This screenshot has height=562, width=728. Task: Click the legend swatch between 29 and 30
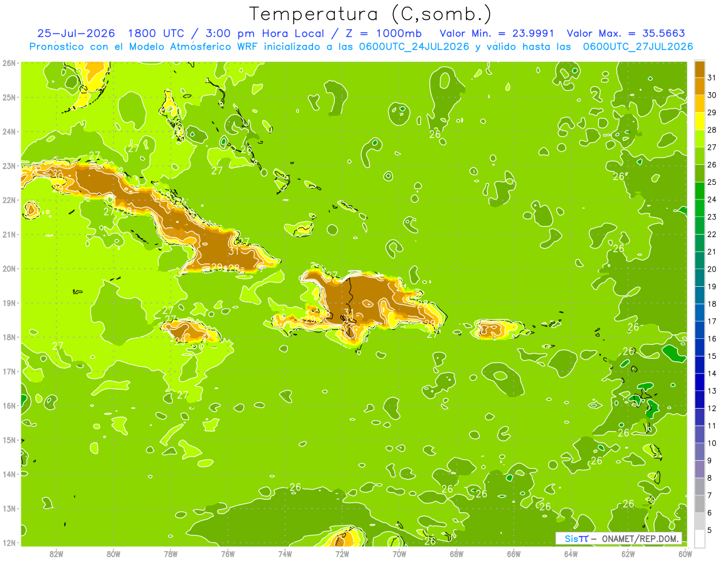coord(699,104)
